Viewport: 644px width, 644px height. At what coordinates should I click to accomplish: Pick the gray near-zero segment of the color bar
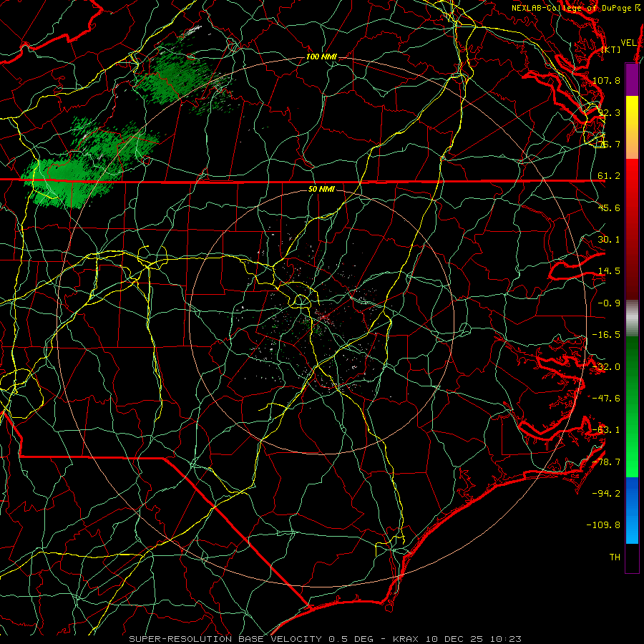[x=632, y=318]
